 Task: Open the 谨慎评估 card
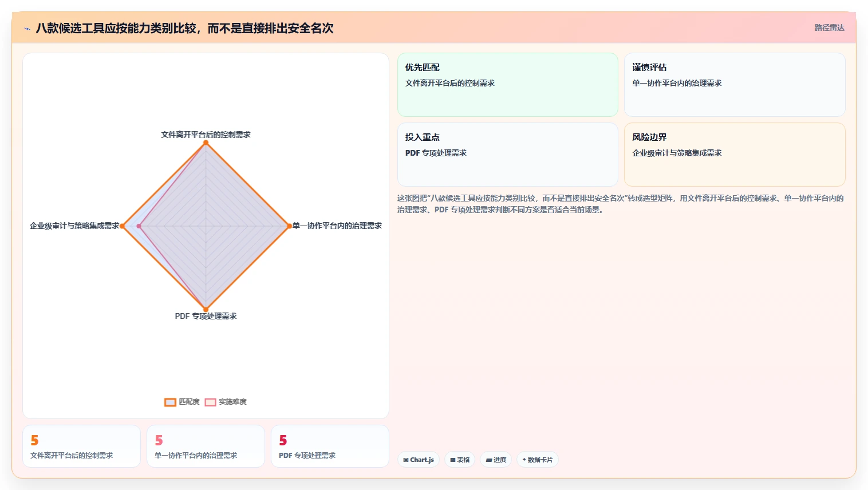[735, 85]
